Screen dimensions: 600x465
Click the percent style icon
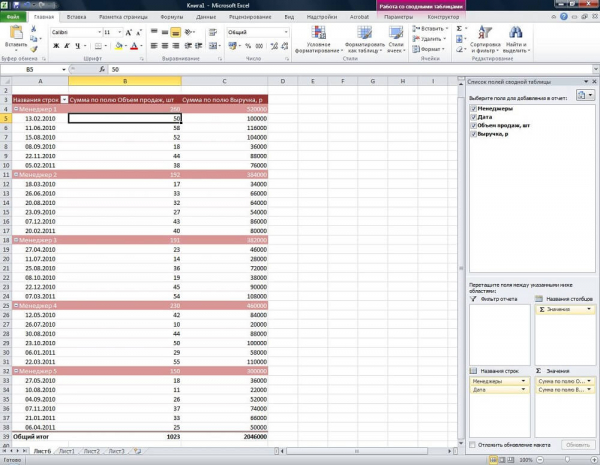pyautogui.click(x=248, y=46)
